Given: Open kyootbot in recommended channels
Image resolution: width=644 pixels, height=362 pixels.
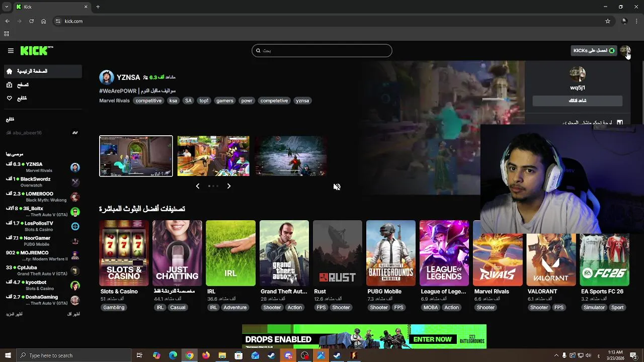Looking at the screenshot, I should 43,285.
